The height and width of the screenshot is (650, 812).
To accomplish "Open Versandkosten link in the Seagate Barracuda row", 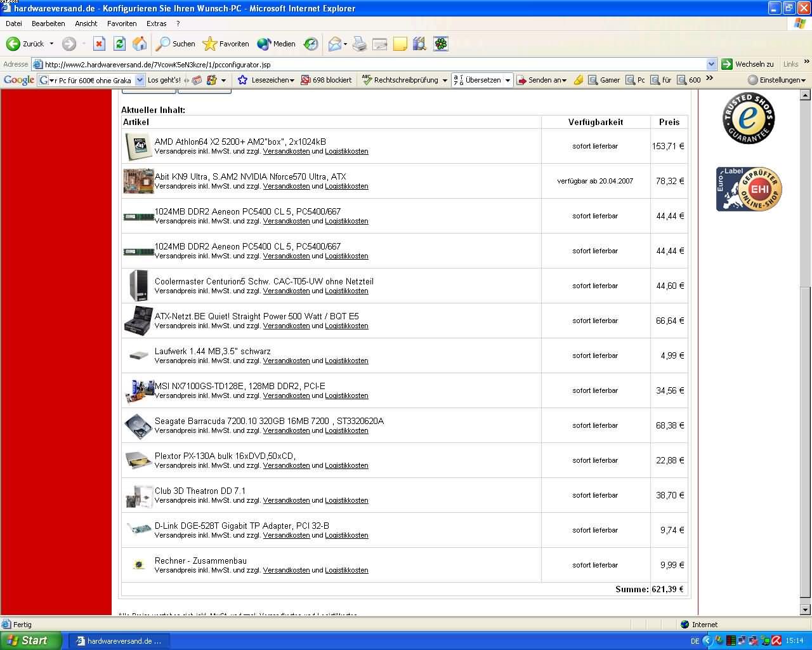I will point(286,430).
